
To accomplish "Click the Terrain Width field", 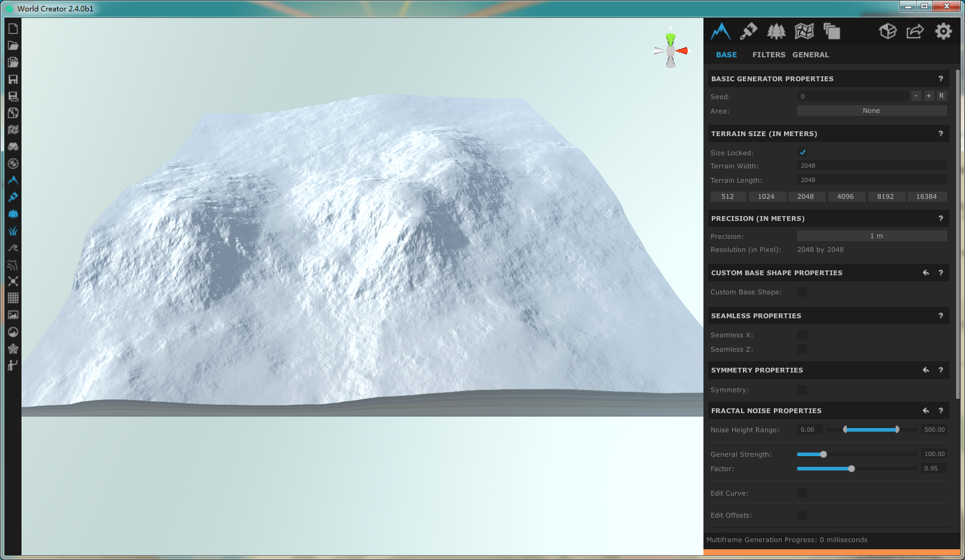I will [x=872, y=166].
